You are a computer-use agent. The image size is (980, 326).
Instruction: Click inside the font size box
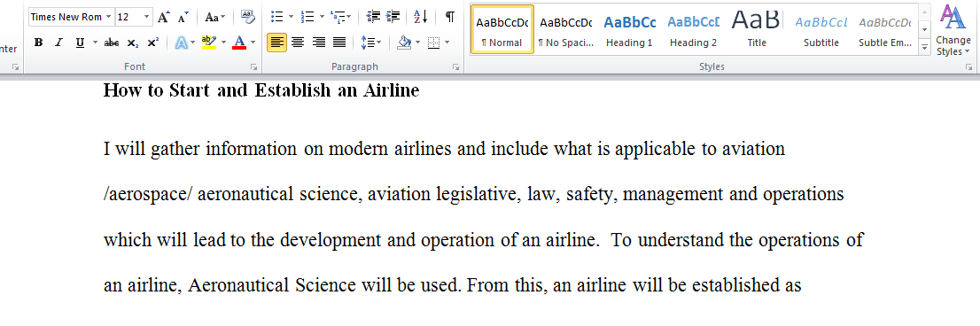point(128,17)
